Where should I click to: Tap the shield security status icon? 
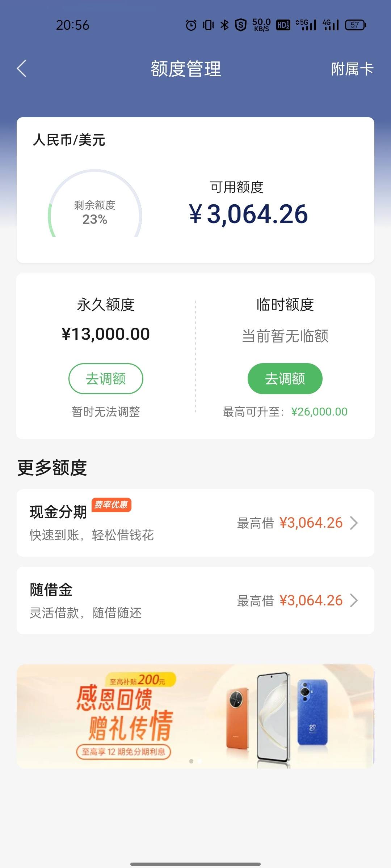tap(241, 25)
